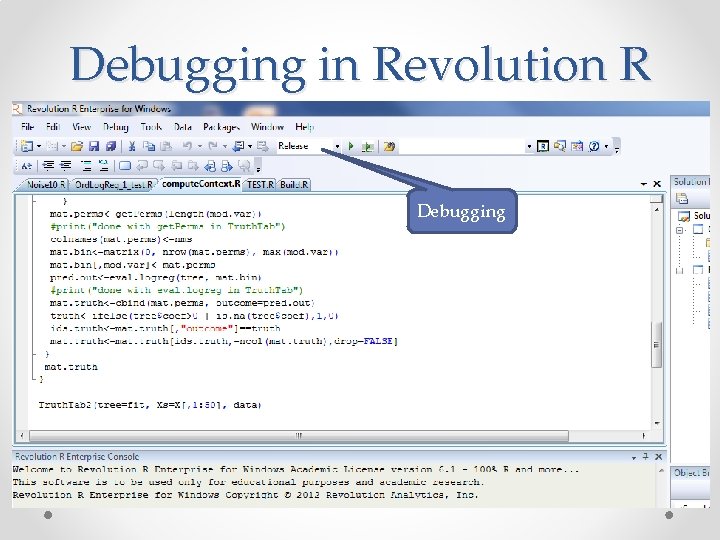Cut selection with the scissors icon
The height and width of the screenshot is (540, 720).
click(x=132, y=146)
